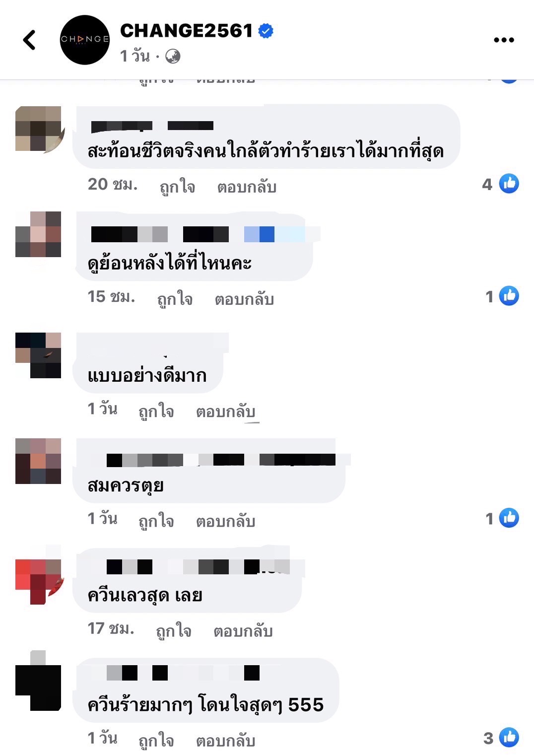
Task: Tap the '17 ชม.' comment timestamp
Action: (111, 628)
